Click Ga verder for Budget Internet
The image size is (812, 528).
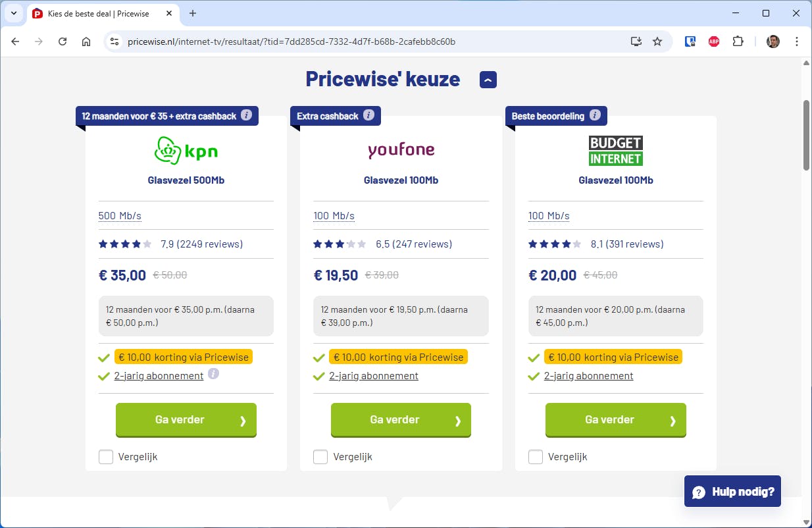616,420
